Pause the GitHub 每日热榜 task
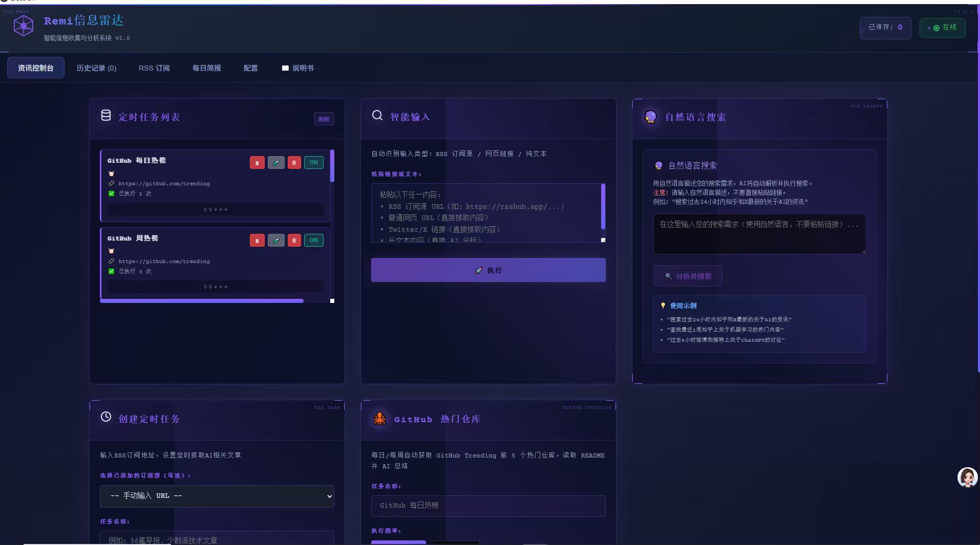Image resolution: width=980 pixels, height=545 pixels. (x=257, y=162)
